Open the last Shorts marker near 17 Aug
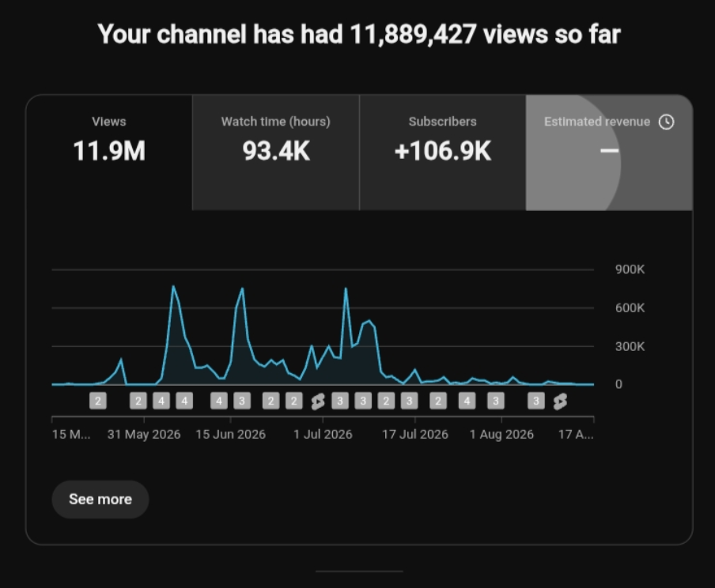715x588 pixels. point(560,401)
